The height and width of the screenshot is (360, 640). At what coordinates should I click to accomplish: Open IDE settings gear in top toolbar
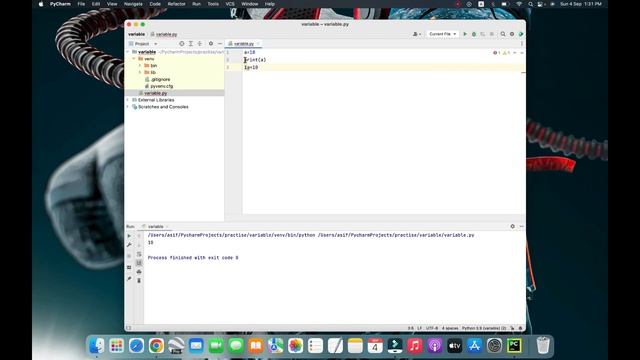512,34
